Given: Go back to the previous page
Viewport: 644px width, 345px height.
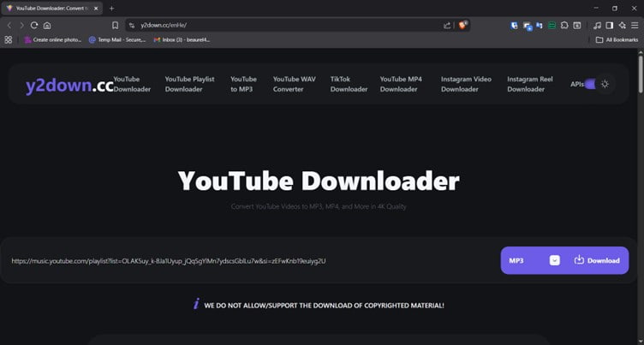Looking at the screenshot, I should [9, 26].
